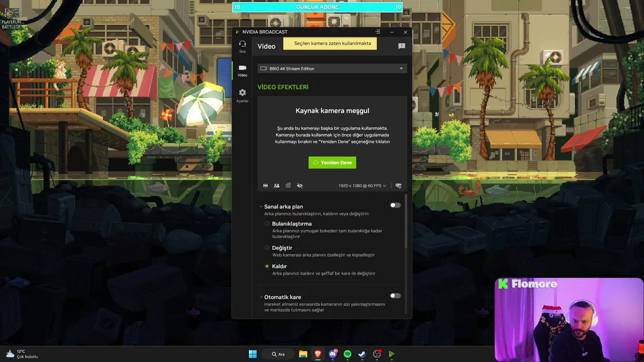Screen dimensions: 644x362
Task: Expand the Otomatik kare section
Action: coord(261,297)
